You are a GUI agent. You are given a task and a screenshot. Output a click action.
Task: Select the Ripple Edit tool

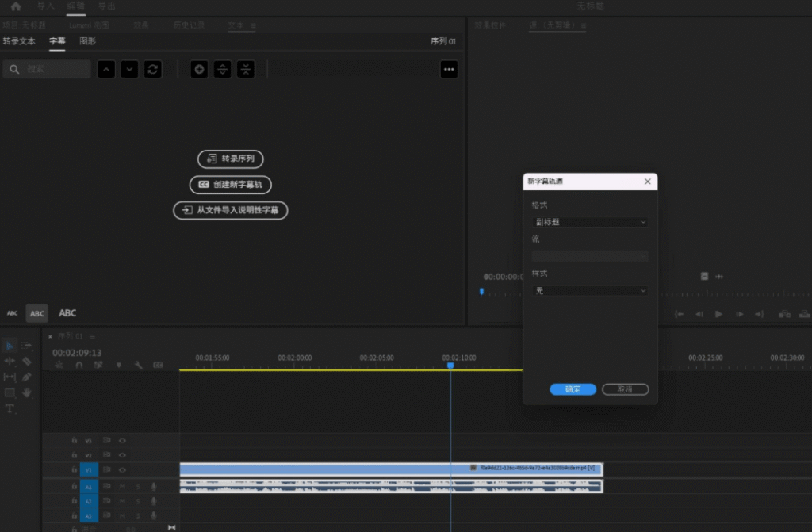pyautogui.click(x=10, y=361)
